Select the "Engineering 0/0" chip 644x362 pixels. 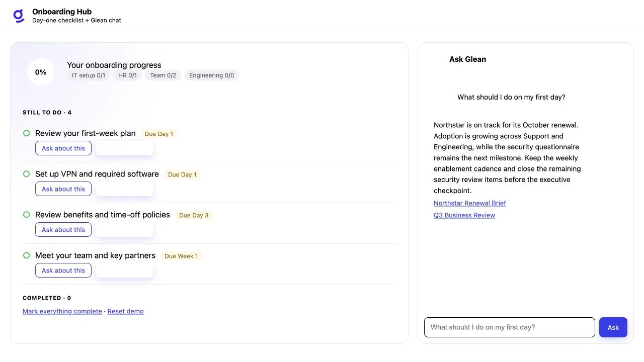point(212,75)
